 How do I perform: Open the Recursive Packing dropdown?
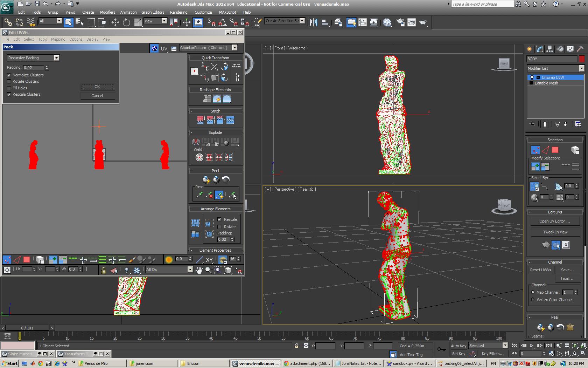coord(56,58)
